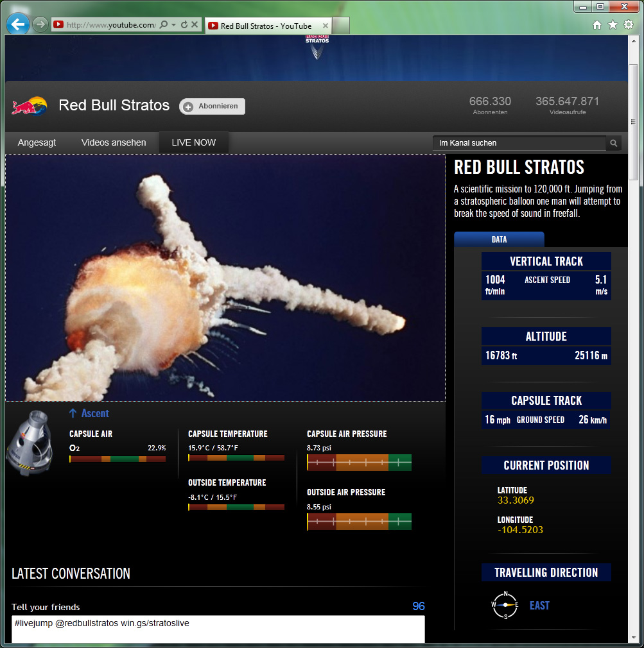Maximize the browser window
644x648 pixels.
pos(600,6)
